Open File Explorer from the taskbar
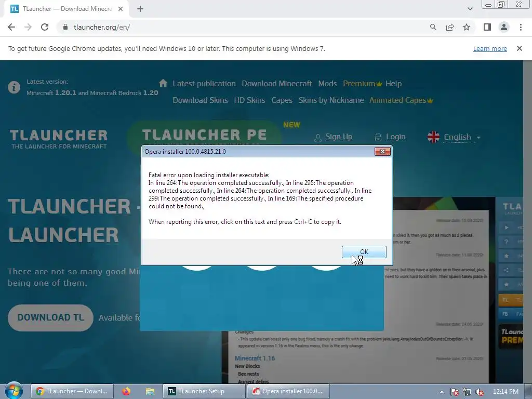 coord(150,391)
